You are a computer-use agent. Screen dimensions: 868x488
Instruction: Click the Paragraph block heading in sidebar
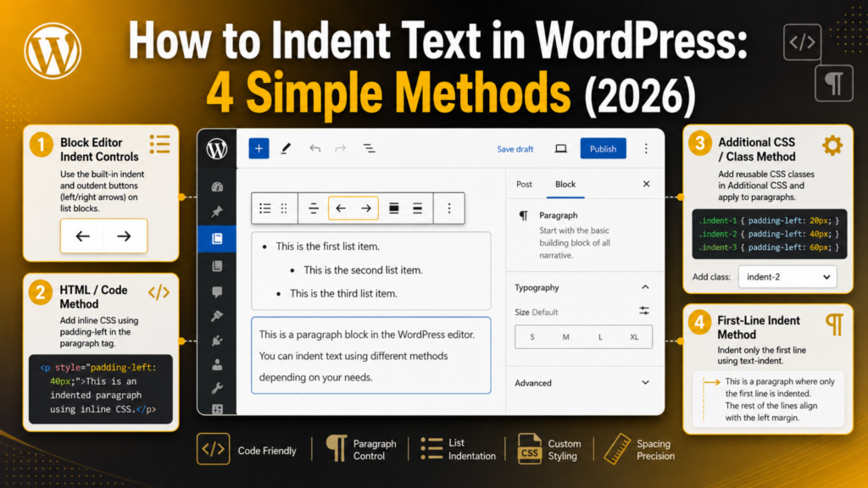pyautogui.click(x=558, y=215)
